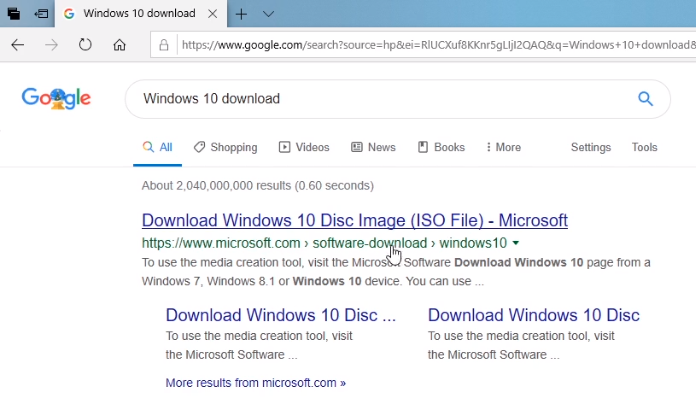
Task: Click the set these tabs aside icon
Action: (41, 14)
